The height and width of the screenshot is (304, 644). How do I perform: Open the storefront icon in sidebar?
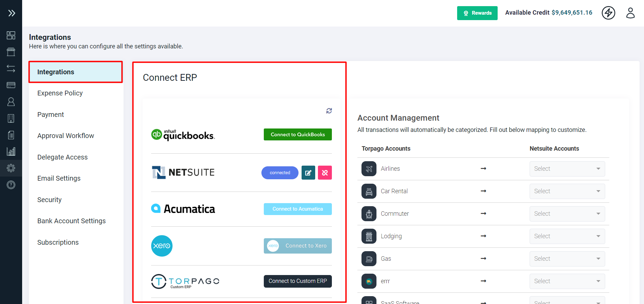click(x=11, y=52)
